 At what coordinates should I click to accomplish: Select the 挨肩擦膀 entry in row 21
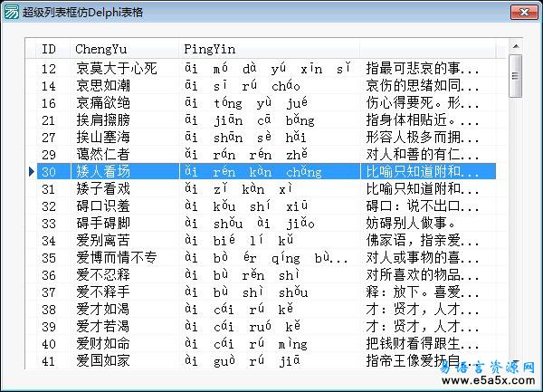coord(103,120)
